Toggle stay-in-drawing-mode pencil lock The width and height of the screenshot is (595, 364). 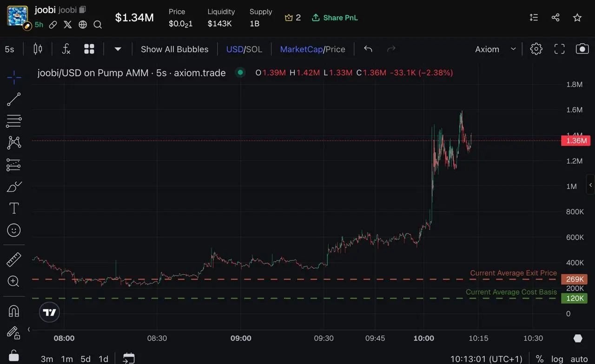[14, 333]
